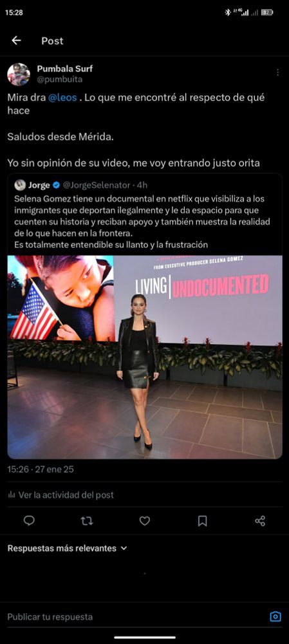Viewport: 289px width, 644px height.
Task: Tap the share icon
Action: point(260,521)
